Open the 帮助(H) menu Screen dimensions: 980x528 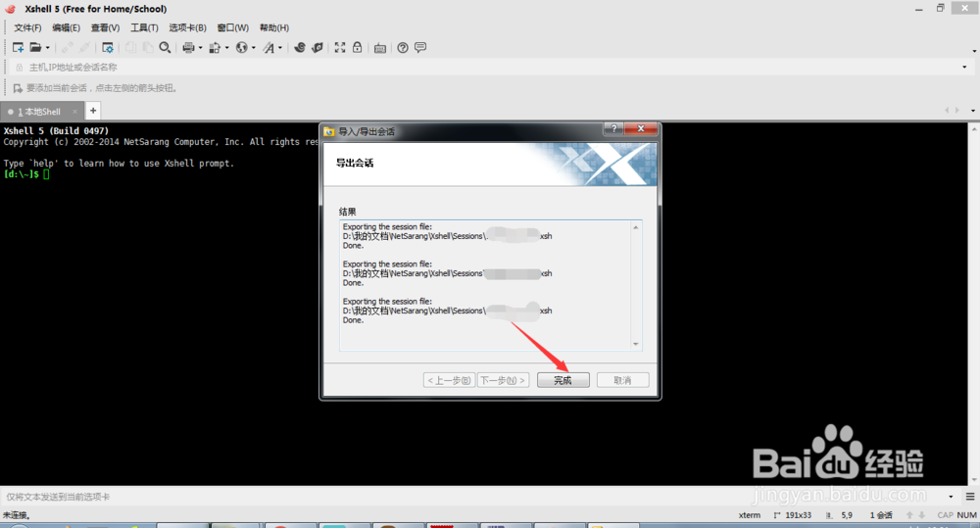tap(273, 27)
